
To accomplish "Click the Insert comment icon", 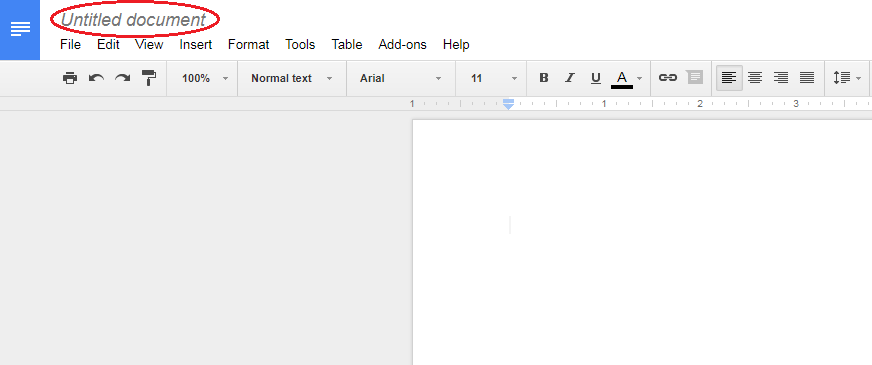I will [x=695, y=77].
